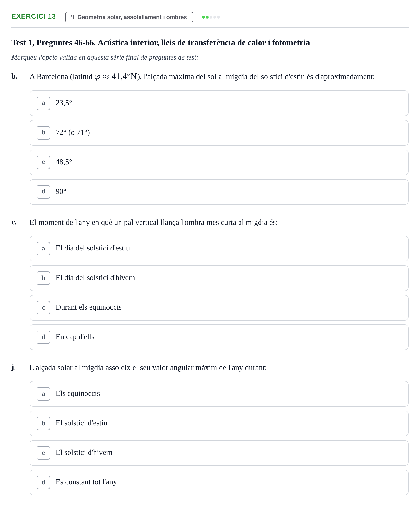The width and height of the screenshot is (420, 511).
Task: Mark Durant els equinoccis option
Action: pyautogui.click(x=219, y=307)
